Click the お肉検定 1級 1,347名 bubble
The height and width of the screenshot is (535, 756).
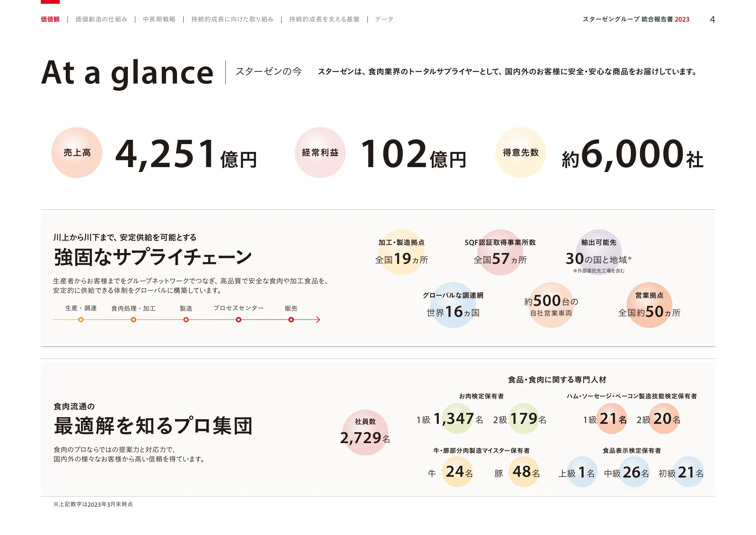[457, 419]
